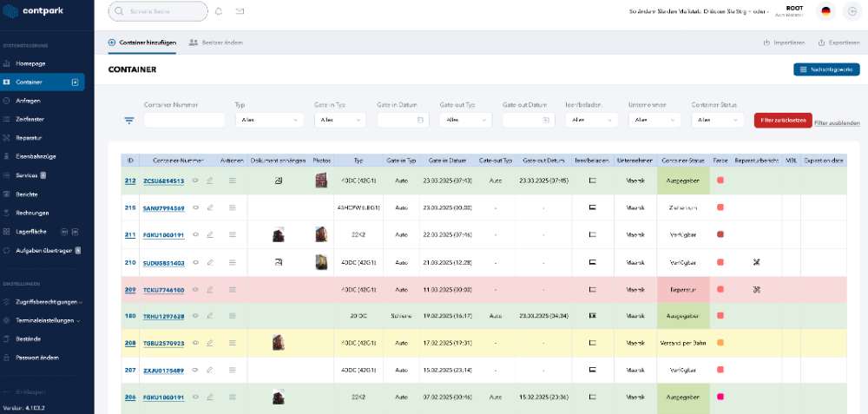Click the leer/beladen icon in row 180
This screenshot has height=414, width=868.
pyautogui.click(x=592, y=315)
